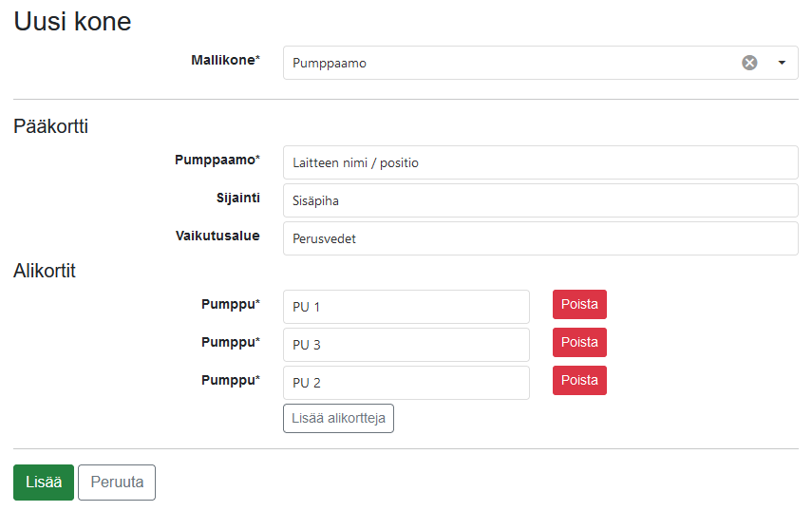
Task: Click the Sijainti field label
Action: (237, 198)
